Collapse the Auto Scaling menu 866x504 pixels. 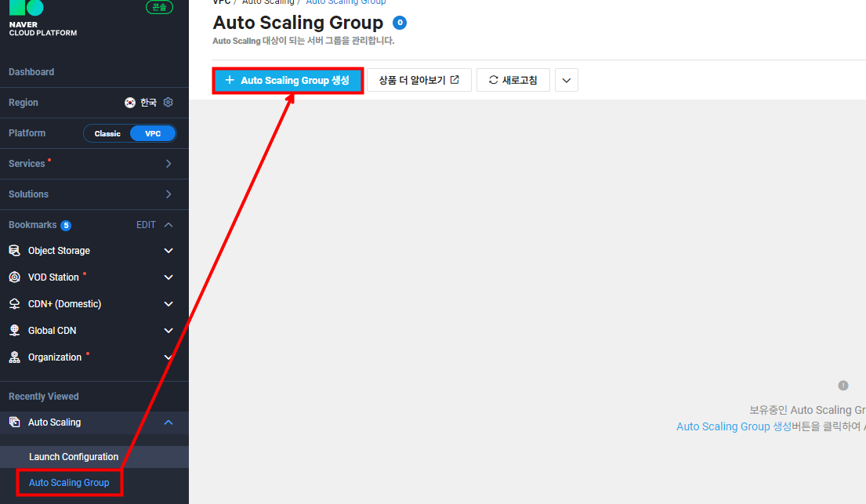(168, 422)
